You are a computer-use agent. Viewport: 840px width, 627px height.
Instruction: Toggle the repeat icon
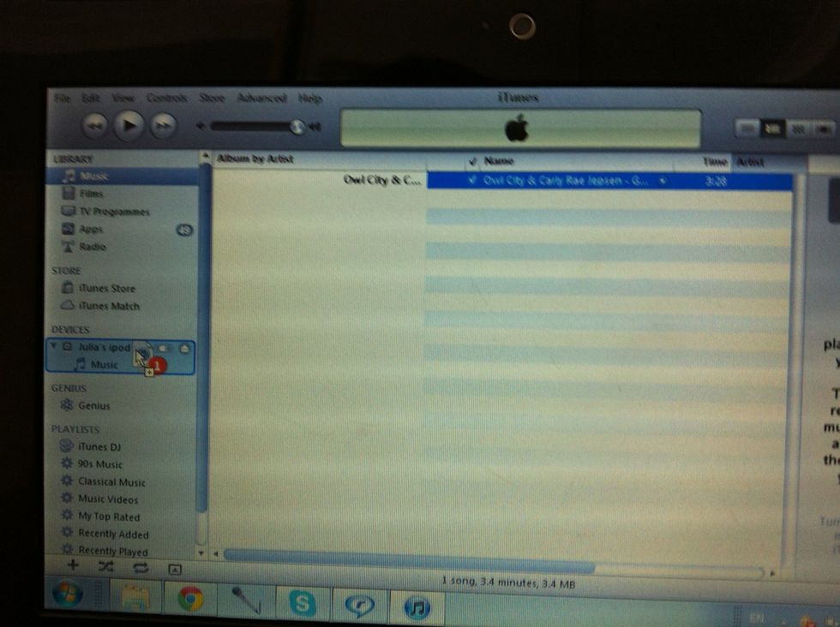[x=141, y=568]
